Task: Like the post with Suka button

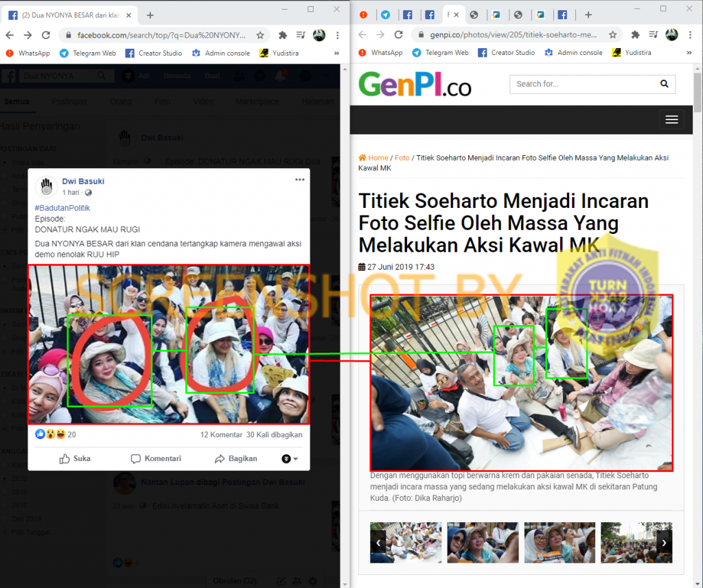Action: (75, 458)
